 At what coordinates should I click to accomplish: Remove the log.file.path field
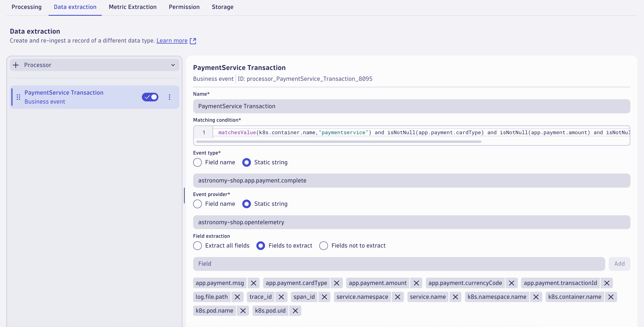click(237, 297)
